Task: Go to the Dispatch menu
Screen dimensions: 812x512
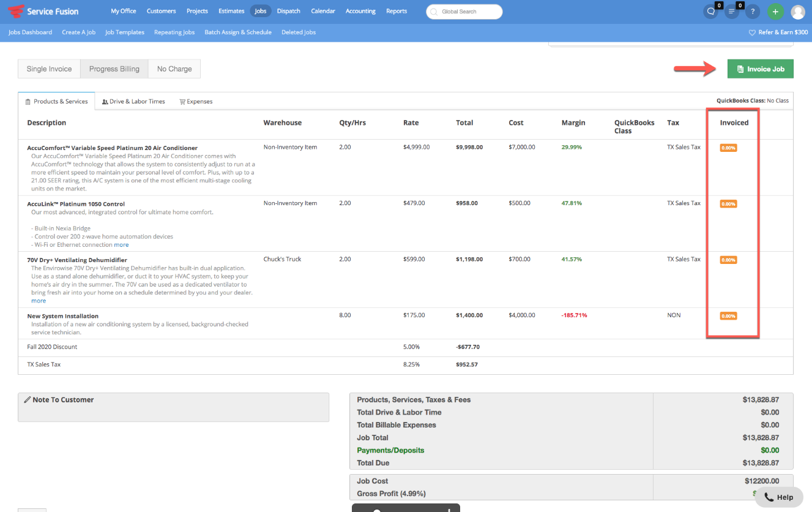Action: pos(289,11)
